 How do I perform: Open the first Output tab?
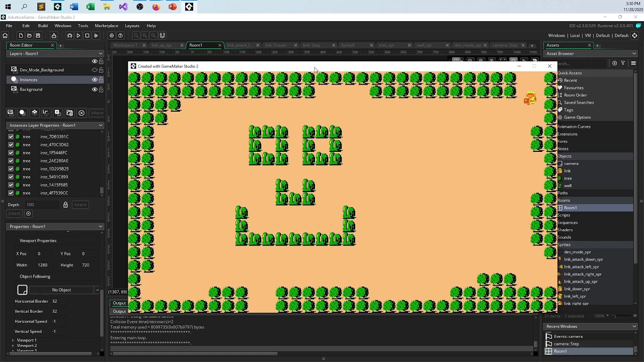(119, 303)
